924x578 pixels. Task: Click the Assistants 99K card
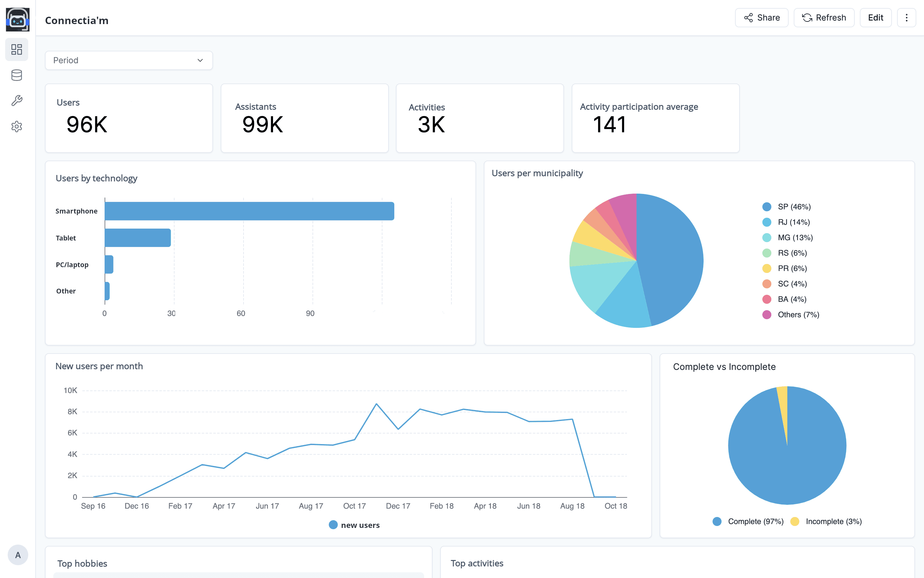click(305, 118)
